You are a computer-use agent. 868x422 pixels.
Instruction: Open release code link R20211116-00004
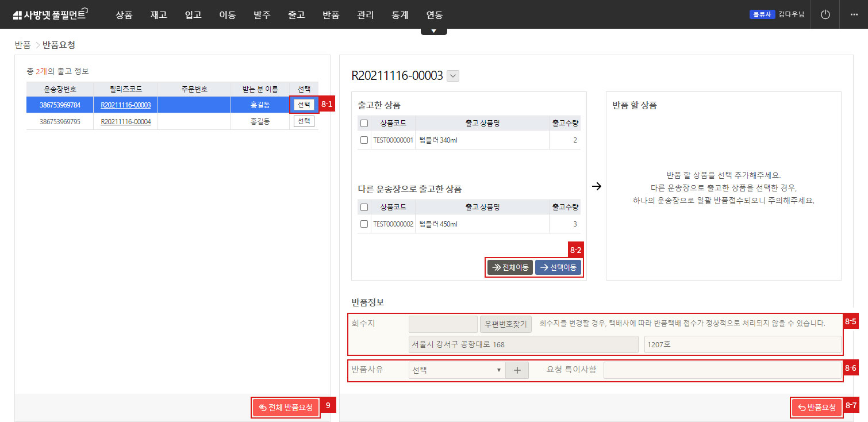125,121
